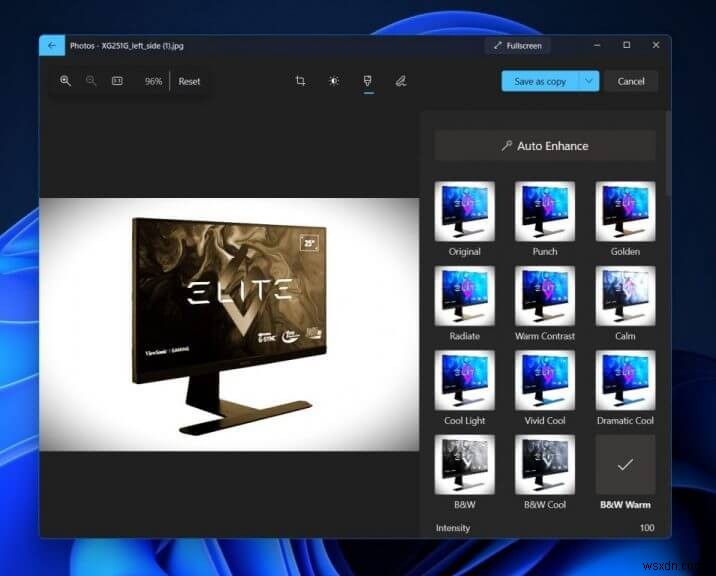716x576 pixels.
Task: Enter Fullscreen mode
Action: [518, 46]
